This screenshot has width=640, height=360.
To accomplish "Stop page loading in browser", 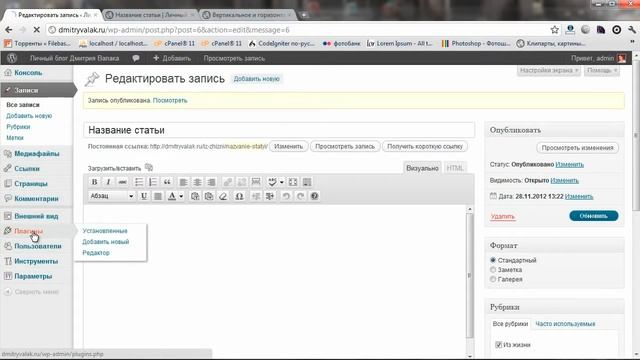I will tap(36, 30).
